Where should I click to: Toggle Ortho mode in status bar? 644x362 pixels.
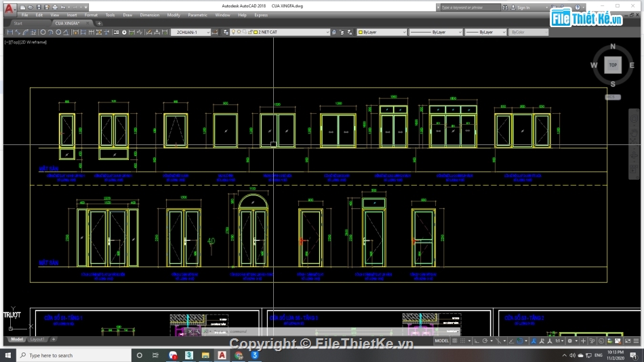(x=477, y=340)
